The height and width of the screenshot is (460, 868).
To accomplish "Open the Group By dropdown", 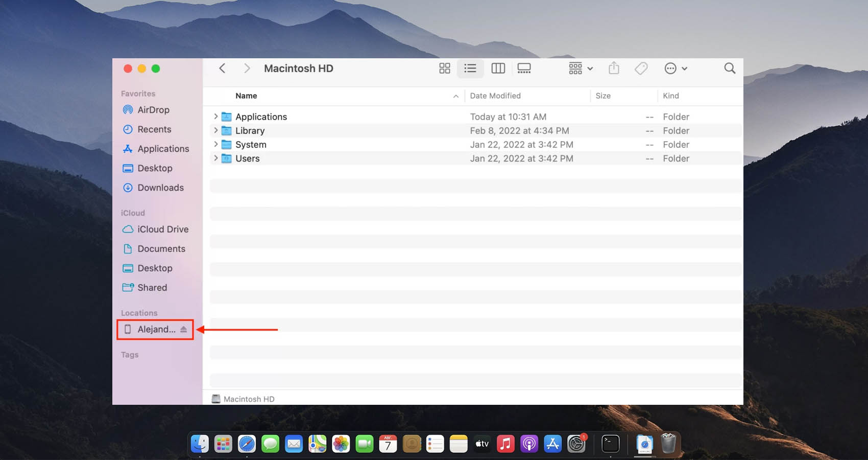I will click(x=581, y=68).
